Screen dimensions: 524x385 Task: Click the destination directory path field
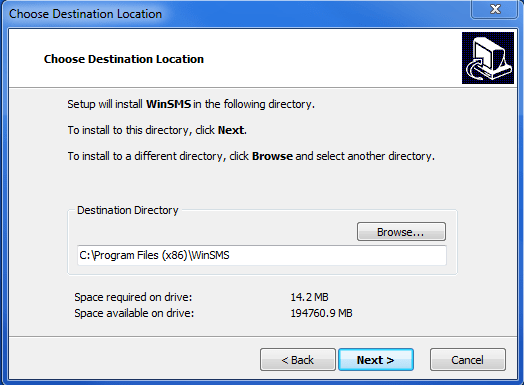pyautogui.click(x=262, y=255)
